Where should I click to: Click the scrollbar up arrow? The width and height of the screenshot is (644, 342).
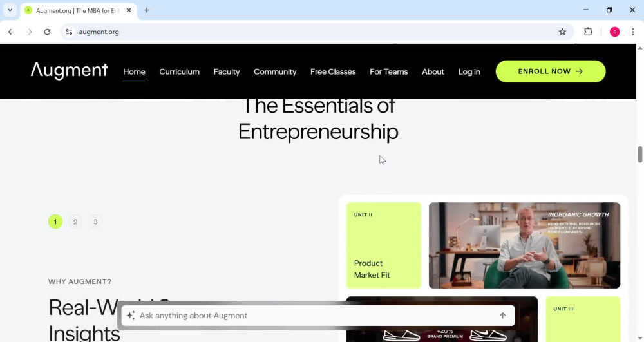pos(640,48)
